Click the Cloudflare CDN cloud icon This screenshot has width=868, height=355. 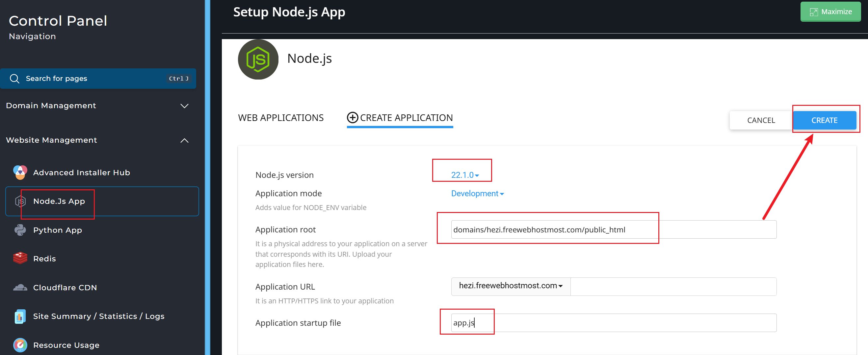pyautogui.click(x=20, y=287)
